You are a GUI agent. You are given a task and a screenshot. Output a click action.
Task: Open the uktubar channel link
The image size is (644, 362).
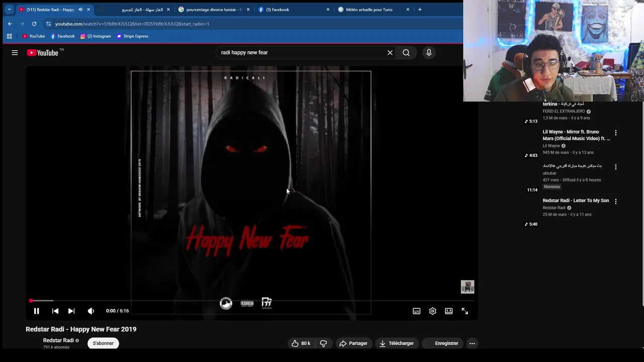click(549, 173)
